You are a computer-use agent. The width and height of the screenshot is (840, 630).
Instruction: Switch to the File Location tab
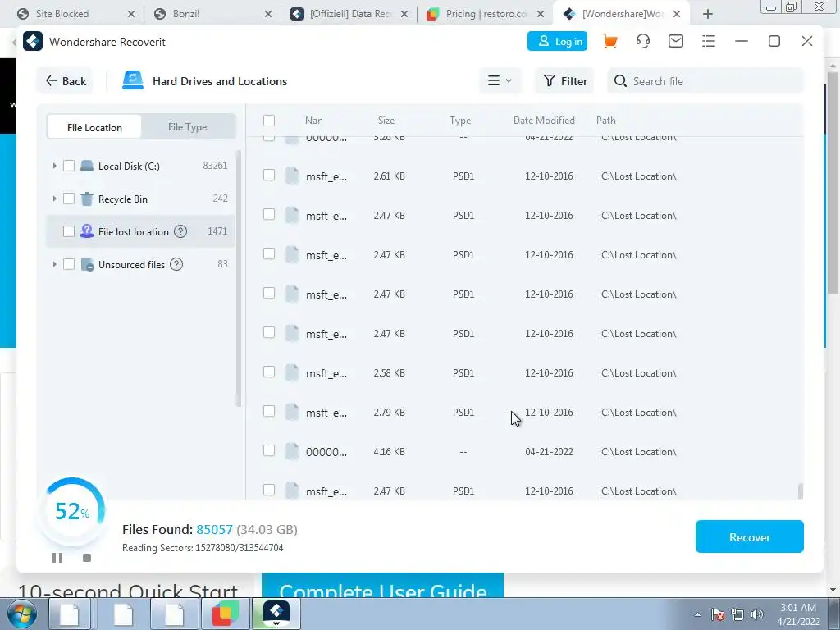[94, 127]
